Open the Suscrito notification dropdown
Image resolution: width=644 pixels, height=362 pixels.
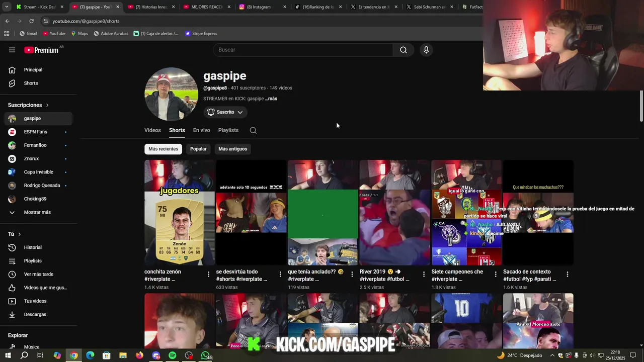pyautogui.click(x=225, y=112)
